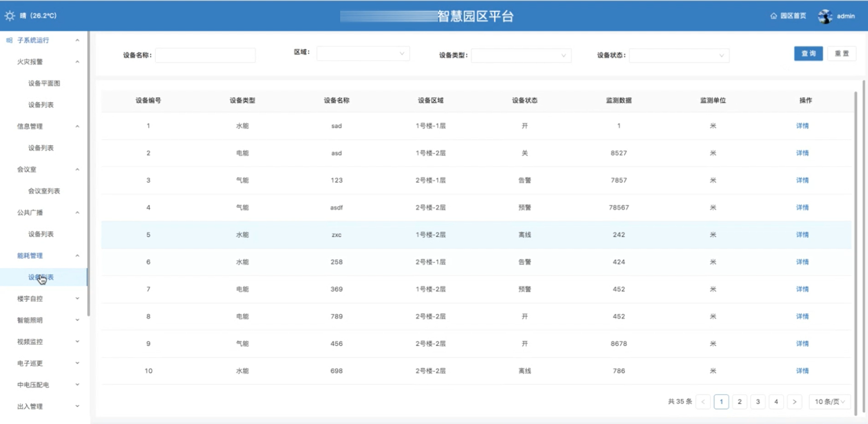
Task: Collapse the 火灾报警 submenu chevron
Action: tap(77, 62)
